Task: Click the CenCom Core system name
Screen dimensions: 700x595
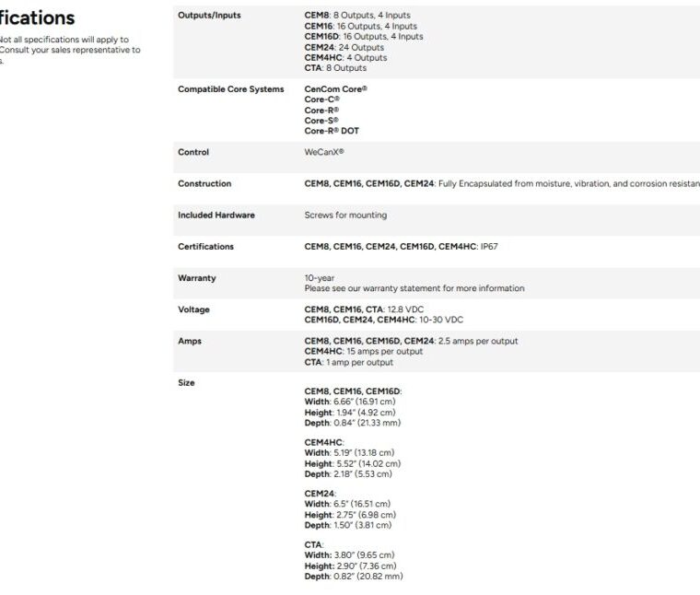Action: click(334, 89)
